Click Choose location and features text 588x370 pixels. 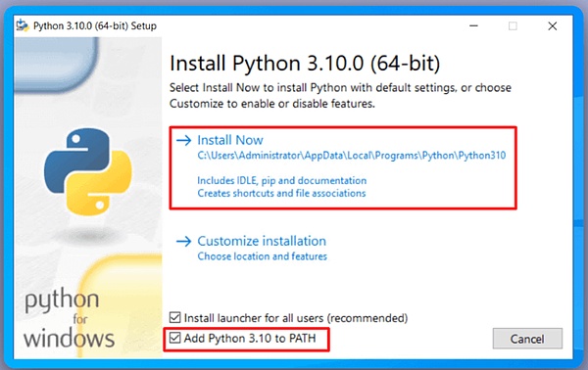[262, 256]
